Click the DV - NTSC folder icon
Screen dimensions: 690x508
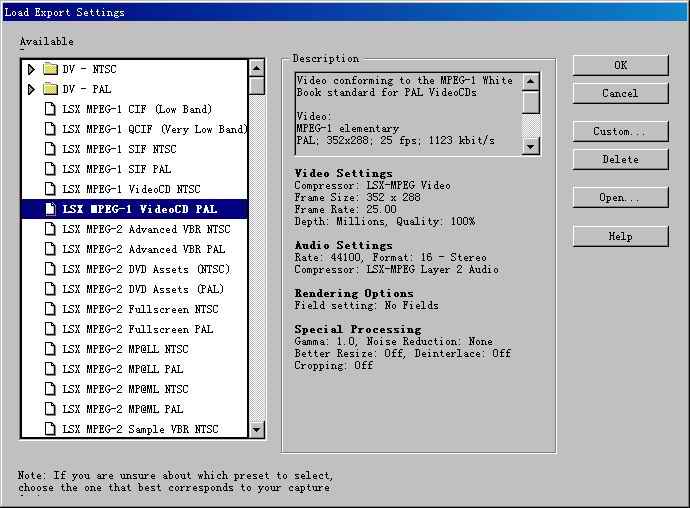[50, 69]
